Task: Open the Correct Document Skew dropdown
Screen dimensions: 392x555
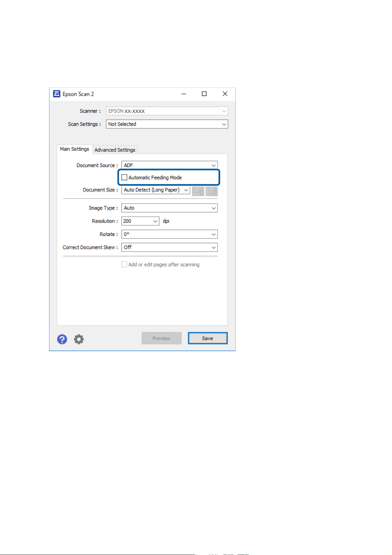Action: tap(170, 247)
